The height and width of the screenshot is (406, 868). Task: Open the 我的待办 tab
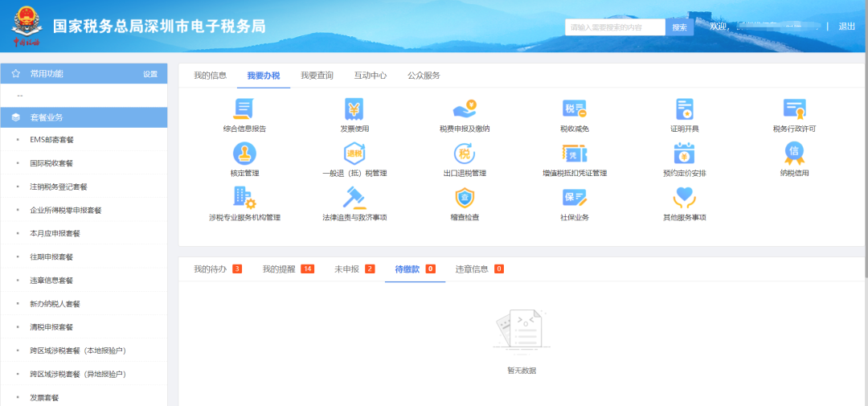tap(218, 269)
